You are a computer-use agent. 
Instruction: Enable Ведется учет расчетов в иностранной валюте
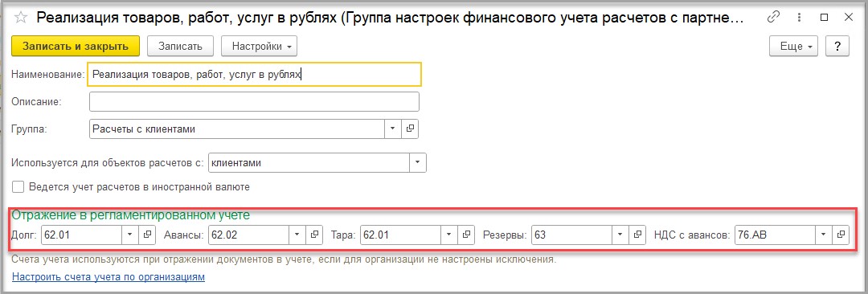[18, 187]
